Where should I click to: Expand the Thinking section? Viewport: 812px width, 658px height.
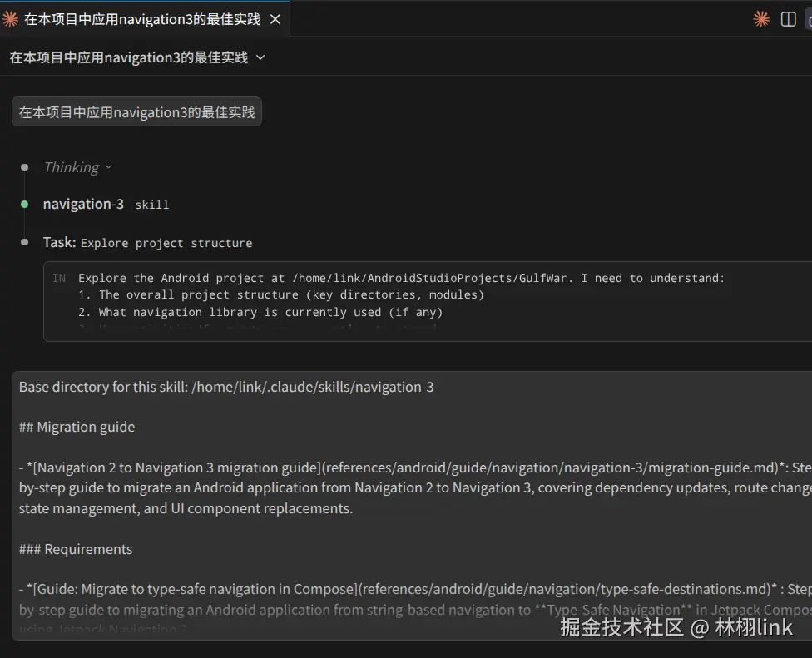78,167
